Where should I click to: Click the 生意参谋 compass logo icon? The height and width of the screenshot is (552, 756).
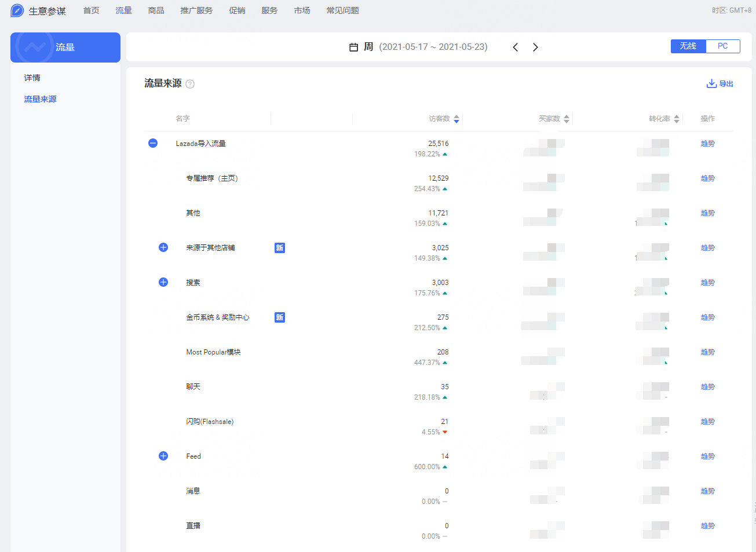pyautogui.click(x=17, y=11)
